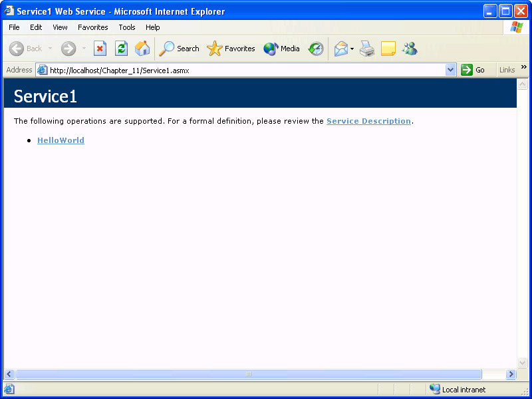Click the Print icon
532x399 pixels.
[367, 49]
